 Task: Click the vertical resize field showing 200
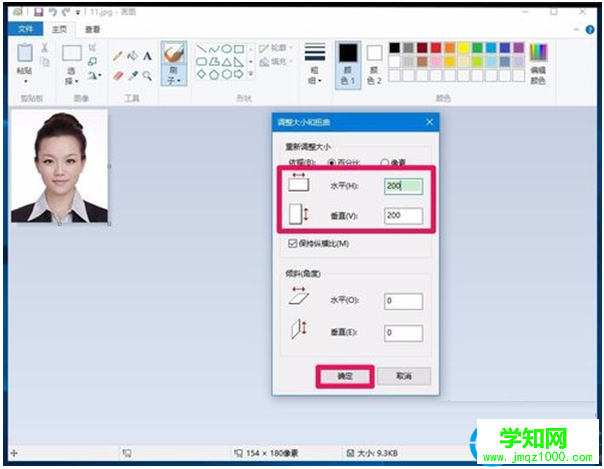click(x=403, y=216)
